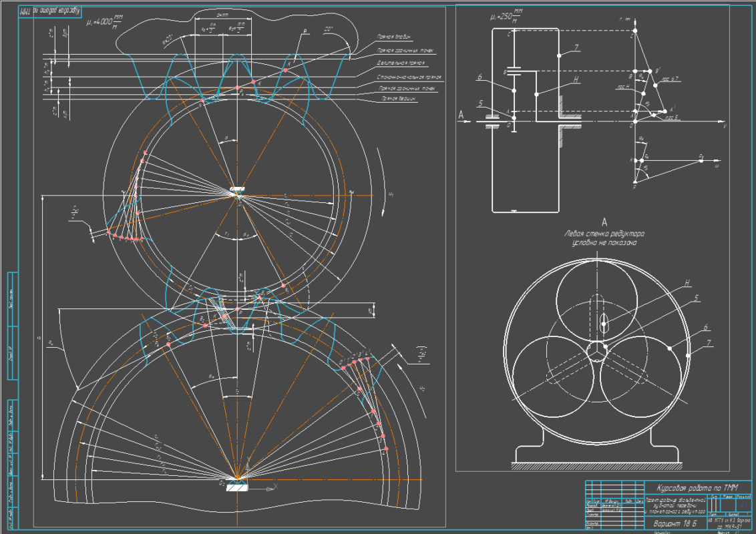Viewport: 756px width, 534px height.
Task: Click point label A' in velocity diagram
Action: tap(672, 109)
